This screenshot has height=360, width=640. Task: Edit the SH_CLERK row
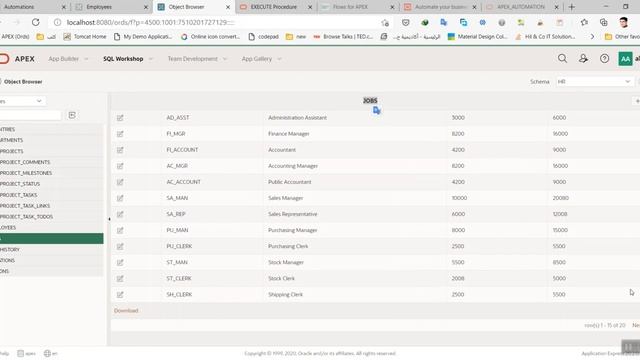120,294
